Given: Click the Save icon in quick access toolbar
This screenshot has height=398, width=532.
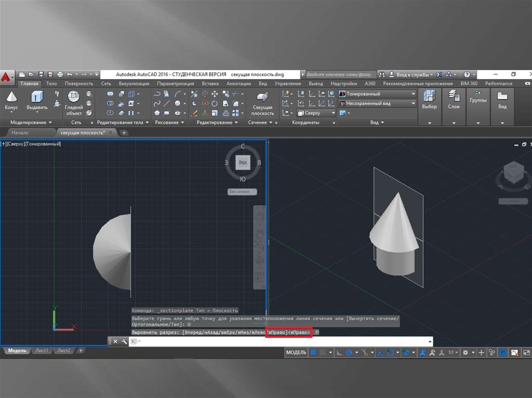Looking at the screenshot, I should point(42,75).
